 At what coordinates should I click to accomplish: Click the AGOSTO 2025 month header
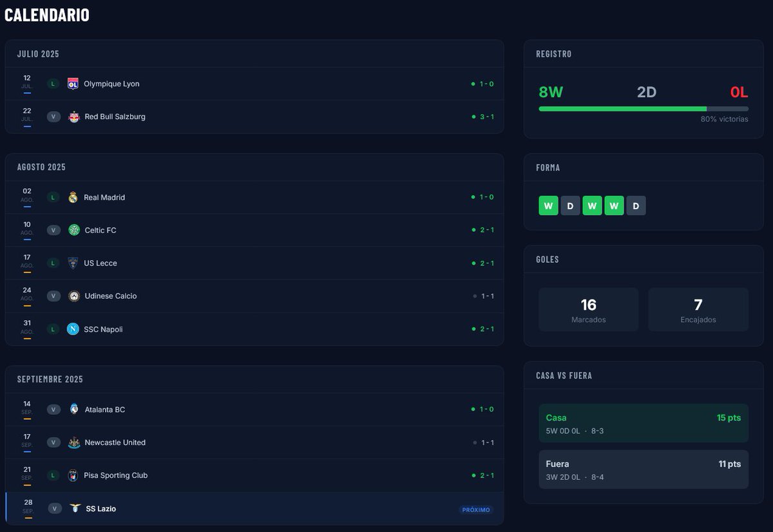(41, 167)
